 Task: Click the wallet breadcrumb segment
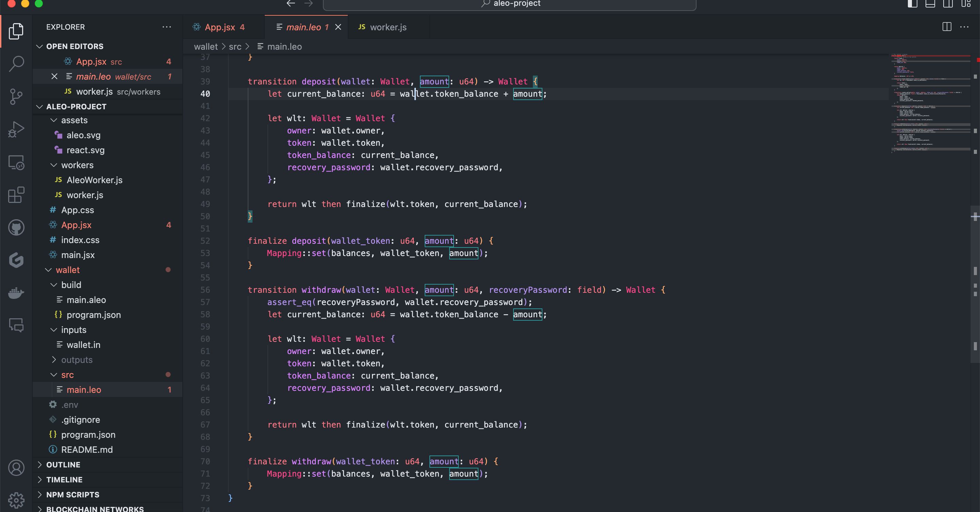coord(206,46)
